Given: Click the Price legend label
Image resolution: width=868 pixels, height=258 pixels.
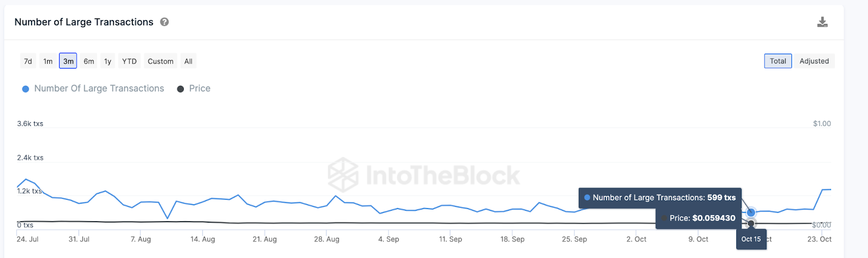Looking at the screenshot, I should point(200,89).
